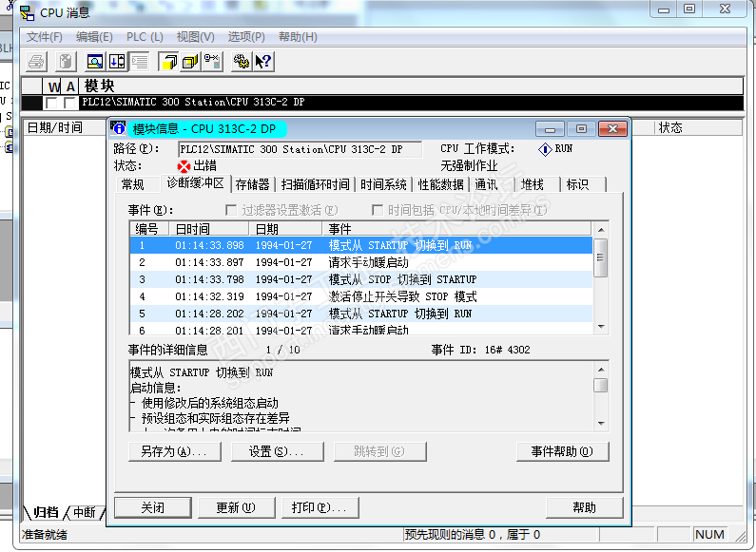Click the 关闭 button
This screenshot has width=756, height=552.
pyautogui.click(x=153, y=507)
